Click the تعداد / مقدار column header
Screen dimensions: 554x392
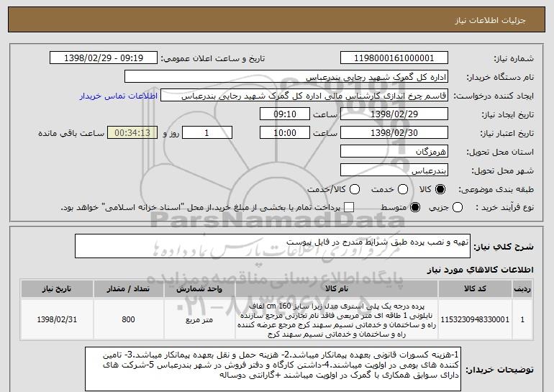pos(129,289)
